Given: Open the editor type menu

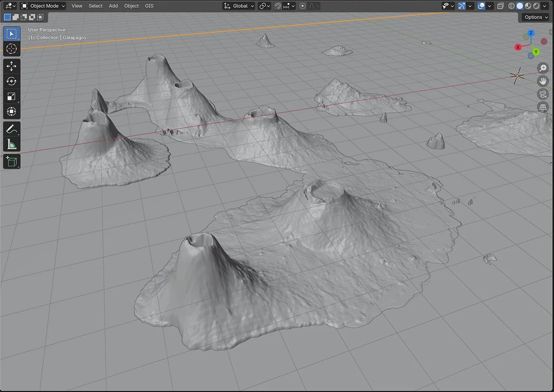Looking at the screenshot, I should pos(9,6).
